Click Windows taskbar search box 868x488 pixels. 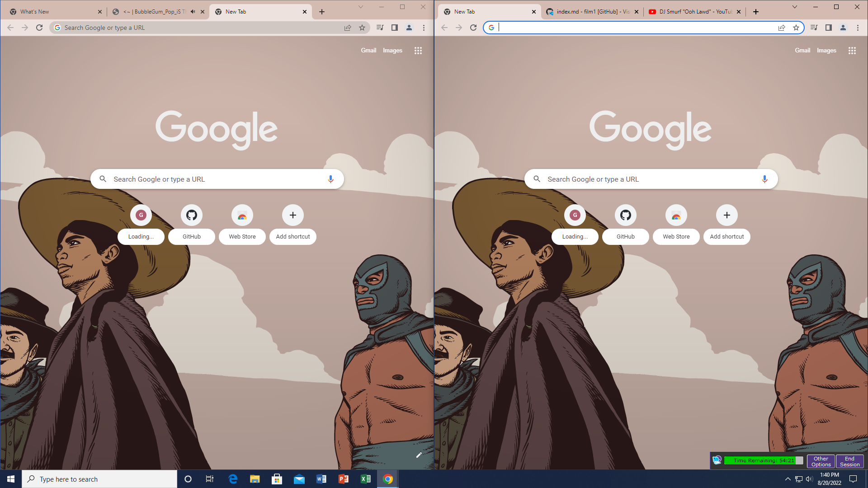coord(99,479)
